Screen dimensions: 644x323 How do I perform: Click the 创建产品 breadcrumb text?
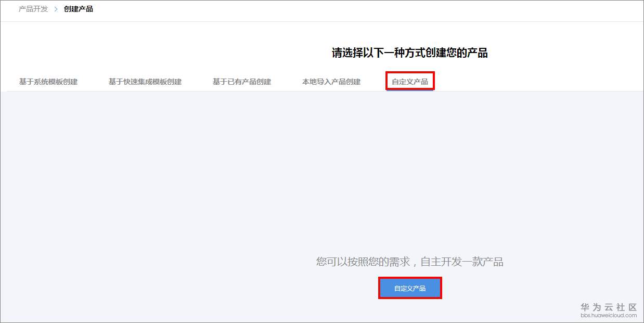[79, 9]
